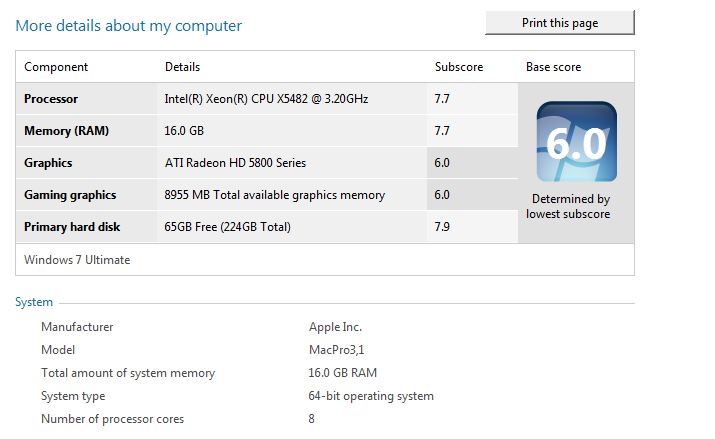The image size is (715, 439).
Task: Click the Intel Xeon X5482 processor details
Action: pyautogui.click(x=266, y=99)
